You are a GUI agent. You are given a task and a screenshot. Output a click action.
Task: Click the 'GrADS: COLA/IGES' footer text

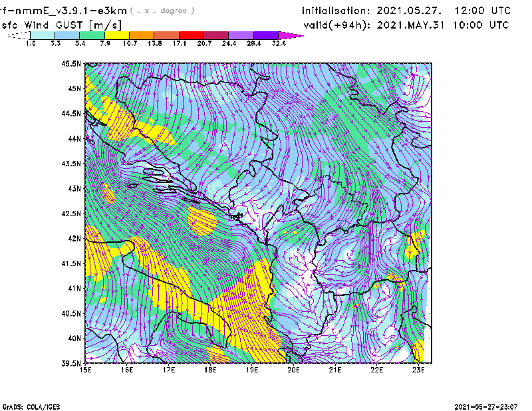point(31,407)
